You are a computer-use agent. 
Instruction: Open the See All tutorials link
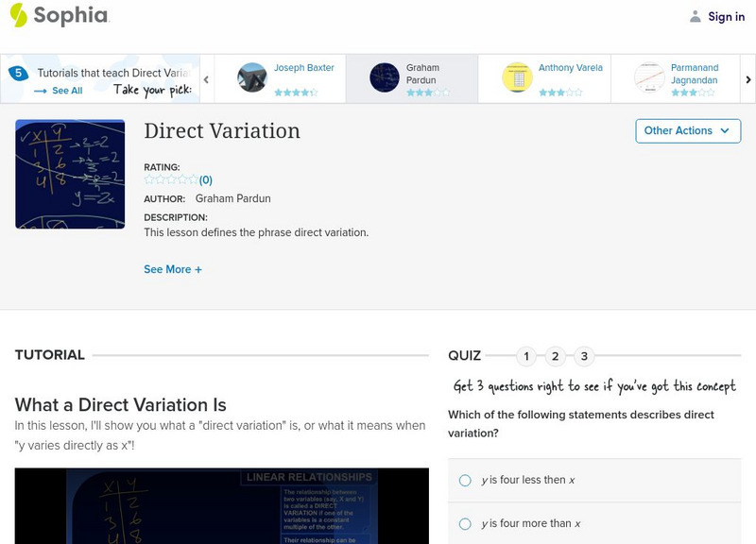point(67,91)
